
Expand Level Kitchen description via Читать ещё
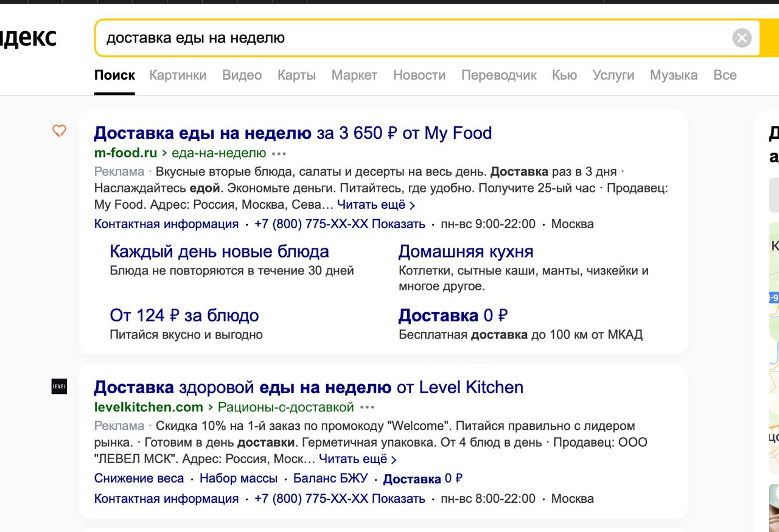pos(358,459)
